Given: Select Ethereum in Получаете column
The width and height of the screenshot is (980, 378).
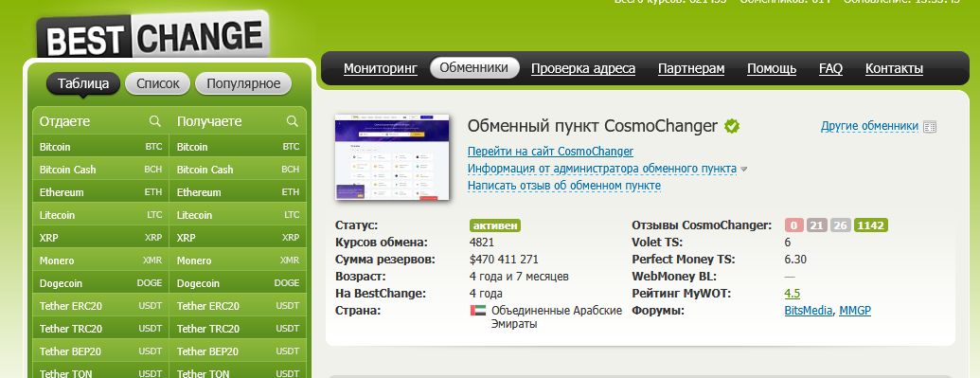Looking at the screenshot, I should point(238,192).
